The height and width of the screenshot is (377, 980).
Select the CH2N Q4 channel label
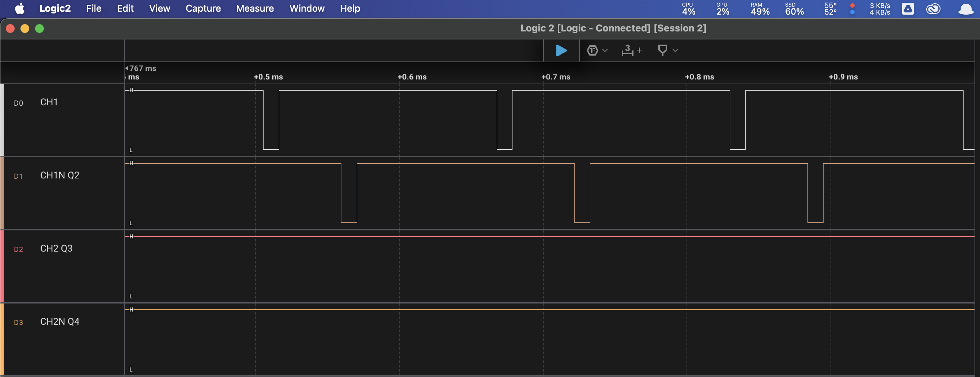click(60, 321)
